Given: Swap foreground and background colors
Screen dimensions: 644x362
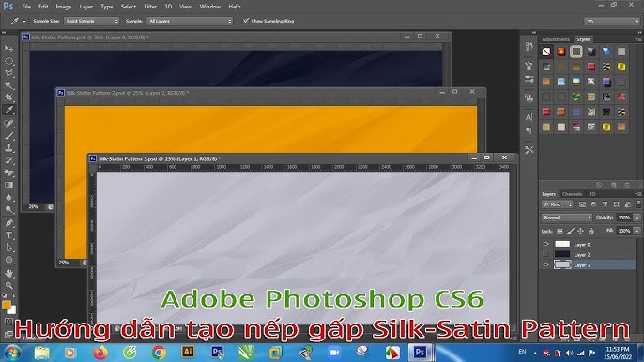Looking at the screenshot, I should pyautogui.click(x=13, y=295).
